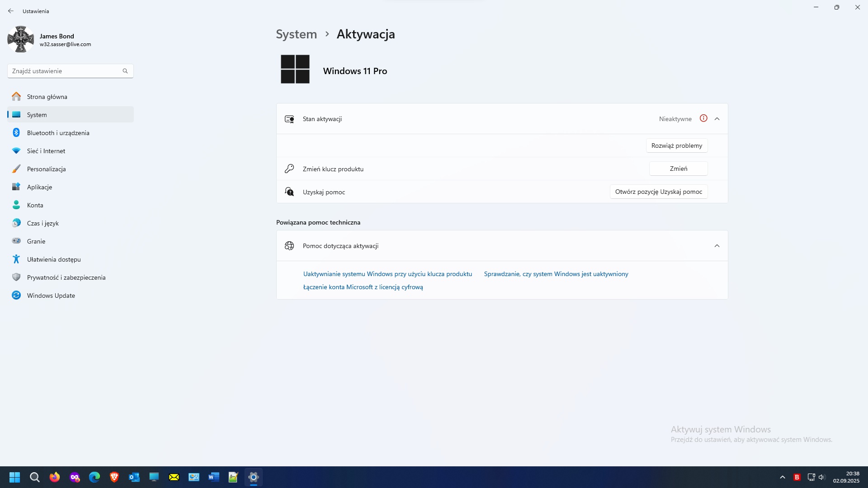Image resolution: width=868 pixels, height=488 pixels.
Task: Click the Rozwiąż problemy button
Action: [677, 145]
